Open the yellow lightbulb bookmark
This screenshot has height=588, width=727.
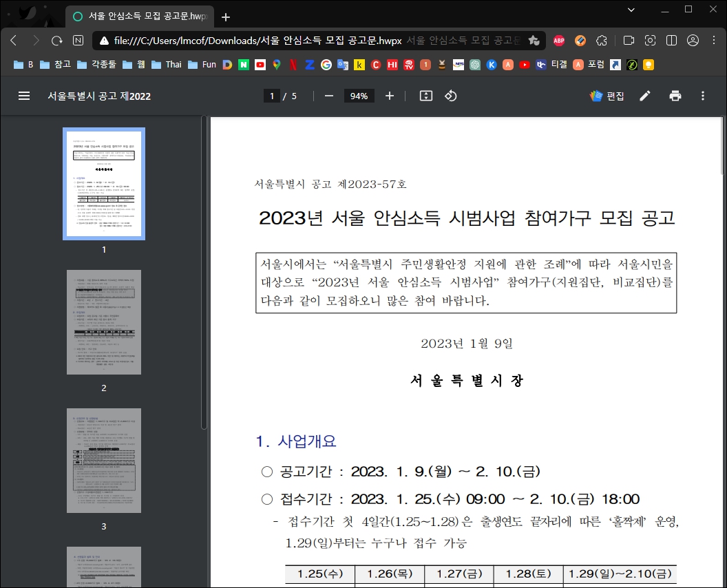(649, 65)
